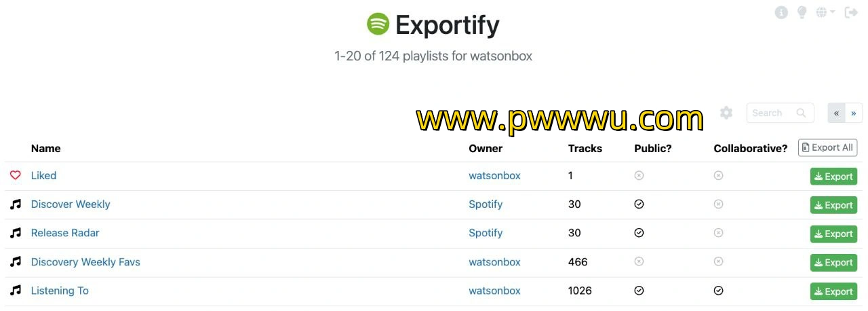Viewport: 868px width, 311px height.
Task: Export the Discover Weekly playlist
Action: [833, 205]
